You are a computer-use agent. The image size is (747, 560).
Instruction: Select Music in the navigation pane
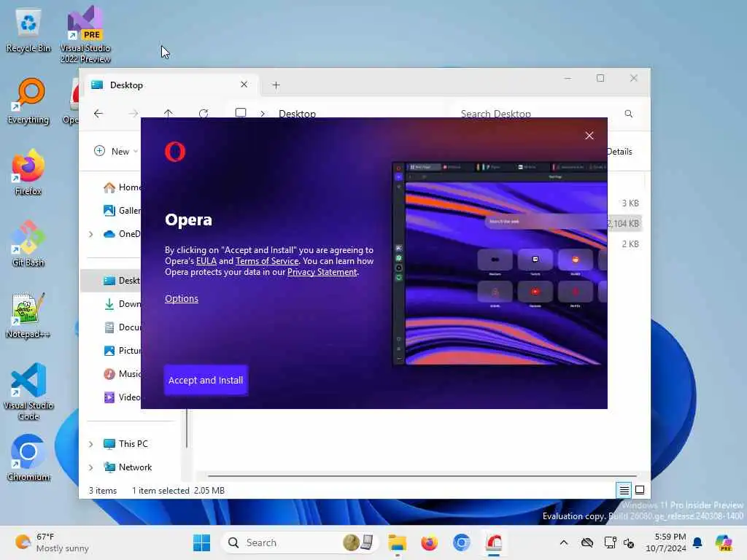coord(122,374)
